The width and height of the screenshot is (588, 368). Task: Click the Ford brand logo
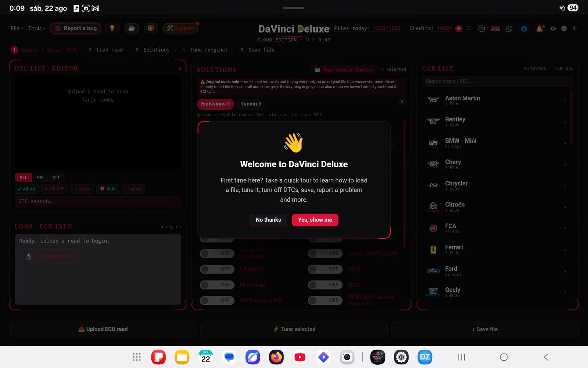[433, 271]
